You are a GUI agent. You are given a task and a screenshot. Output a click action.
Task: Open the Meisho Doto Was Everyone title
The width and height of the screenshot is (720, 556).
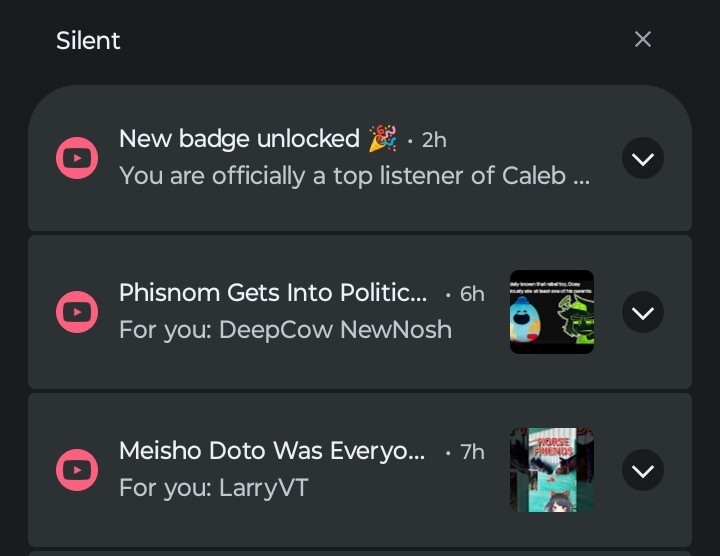point(272,451)
